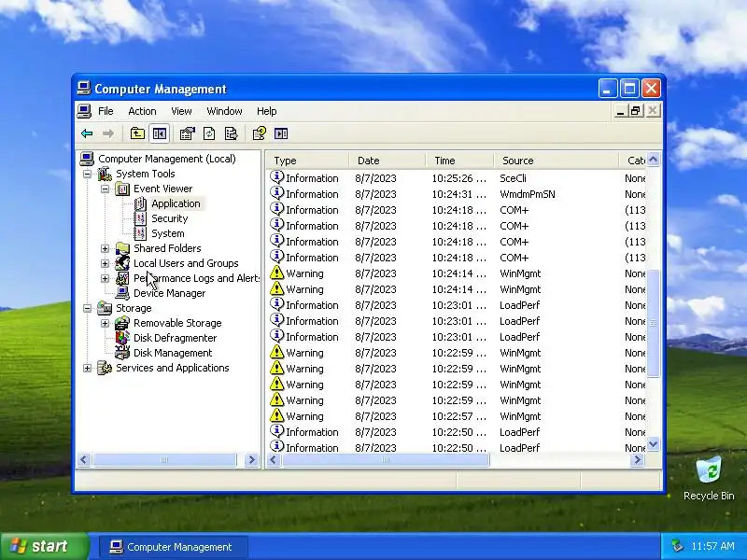Viewport: 747px width, 560px height.
Task: Select the SceCli information event row
Action: point(458,178)
